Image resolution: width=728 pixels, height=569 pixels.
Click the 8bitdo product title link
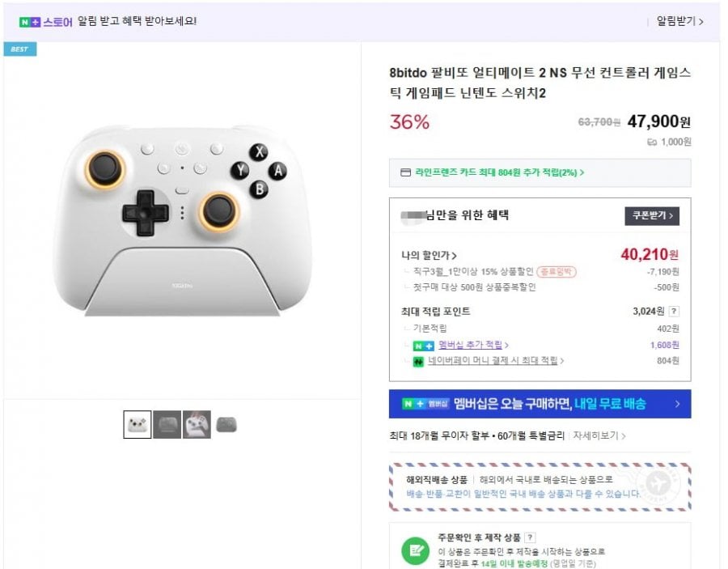tap(534, 85)
